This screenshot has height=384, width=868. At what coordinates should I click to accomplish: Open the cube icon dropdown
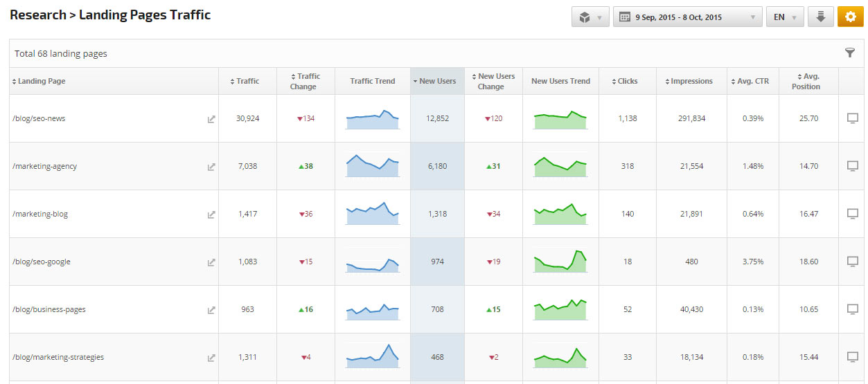[x=590, y=17]
